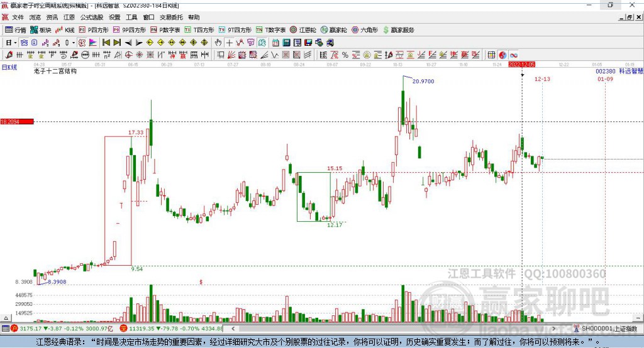Expand the candlestick style dropdown arrow
This screenshot has height=348, width=644.
tap(74, 42)
